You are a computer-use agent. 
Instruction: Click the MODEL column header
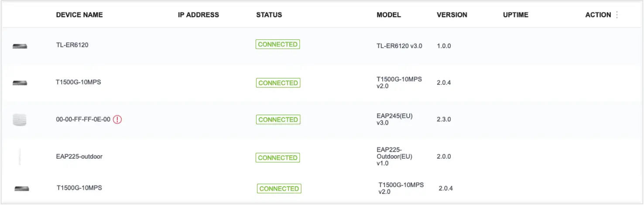(x=389, y=15)
